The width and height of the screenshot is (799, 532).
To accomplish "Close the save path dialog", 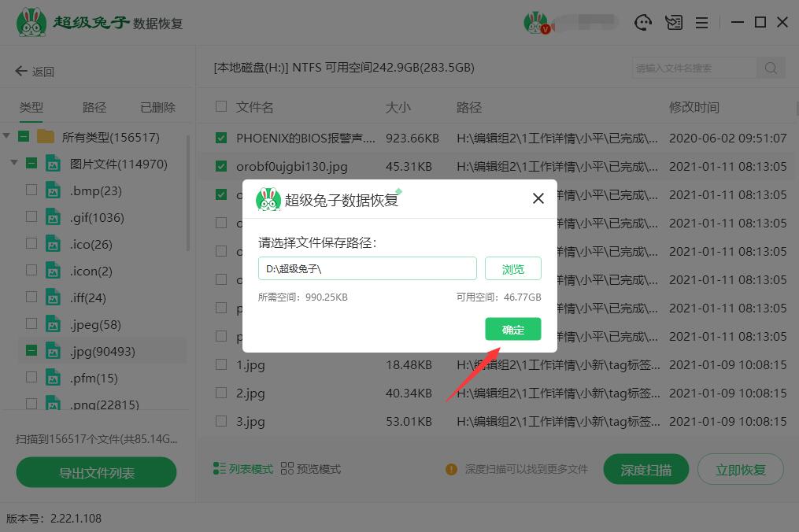I will point(538,199).
